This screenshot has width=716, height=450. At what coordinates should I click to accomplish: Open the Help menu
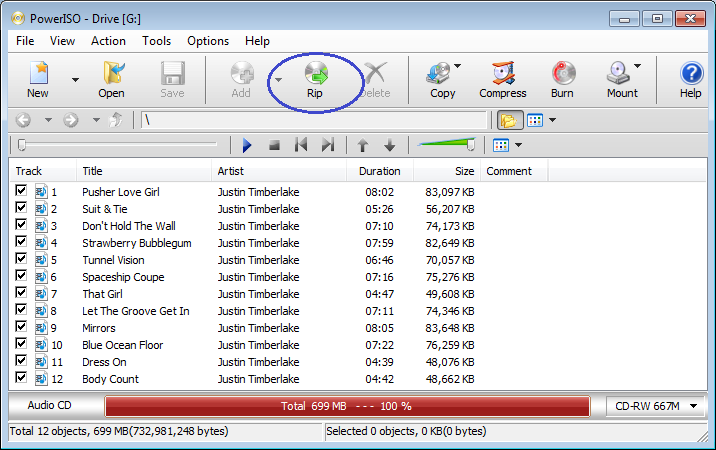tap(257, 41)
